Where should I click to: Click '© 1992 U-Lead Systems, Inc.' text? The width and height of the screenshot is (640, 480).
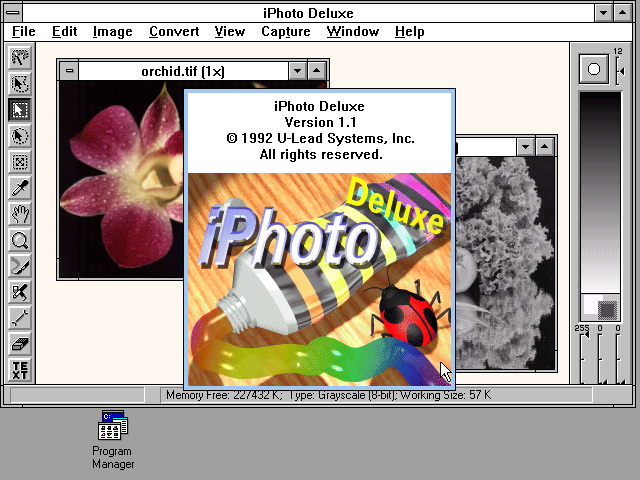point(320,138)
